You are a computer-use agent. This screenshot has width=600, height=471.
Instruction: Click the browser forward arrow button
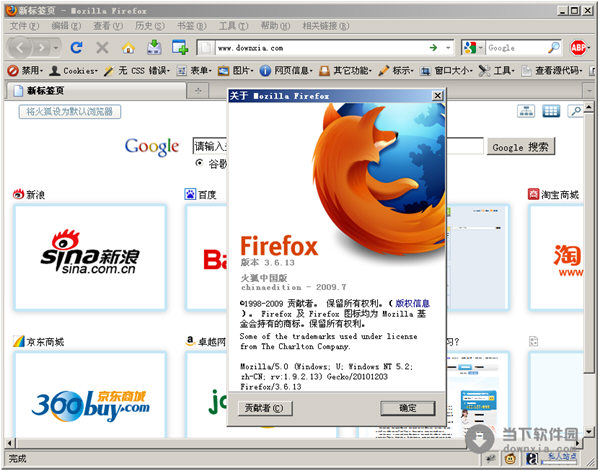tap(41, 48)
